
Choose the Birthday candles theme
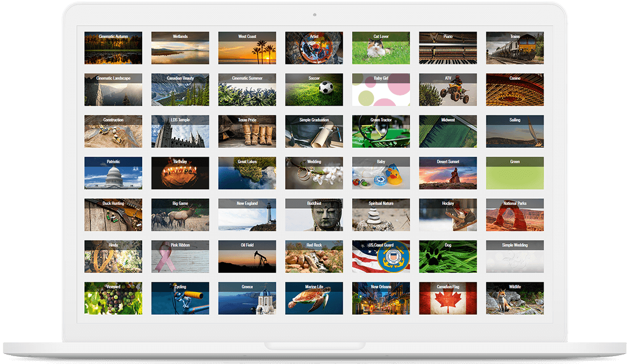click(x=180, y=173)
